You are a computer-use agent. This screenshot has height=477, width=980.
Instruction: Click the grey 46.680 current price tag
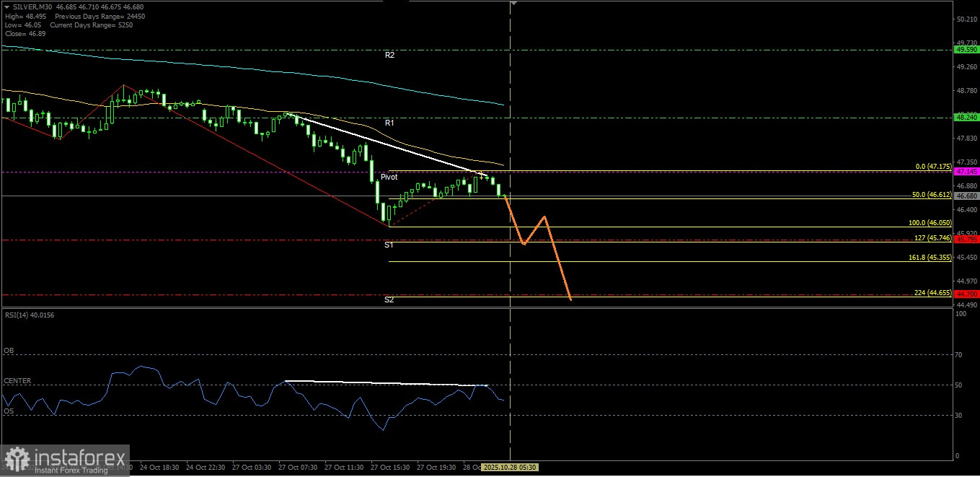coord(966,196)
